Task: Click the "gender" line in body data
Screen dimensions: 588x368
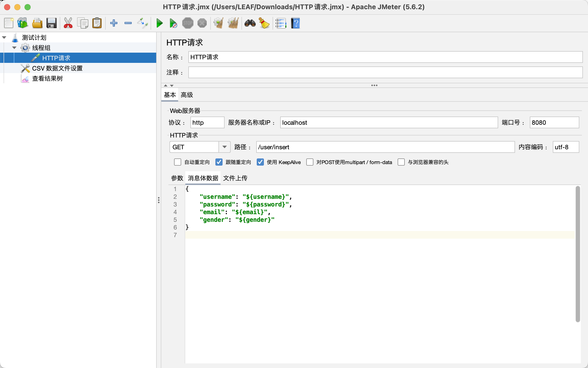Action: tap(237, 220)
